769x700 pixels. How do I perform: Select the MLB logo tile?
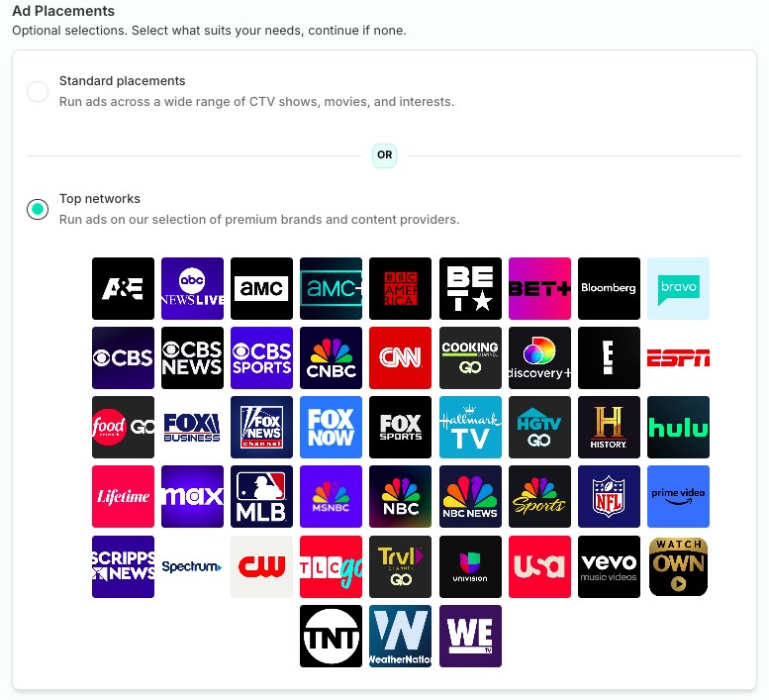pyautogui.click(x=262, y=497)
